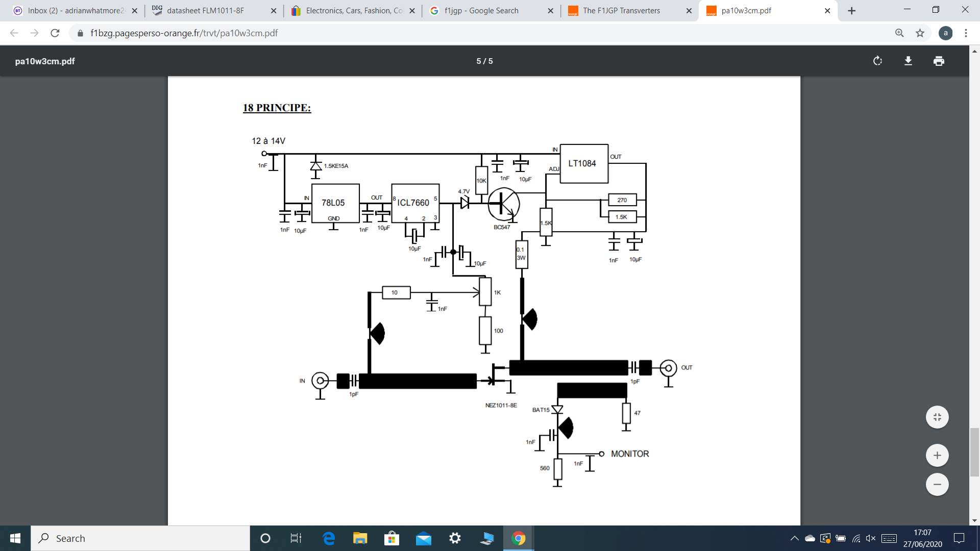980x551 pixels.
Task: Click the zoom out icon on right side
Action: click(x=938, y=484)
